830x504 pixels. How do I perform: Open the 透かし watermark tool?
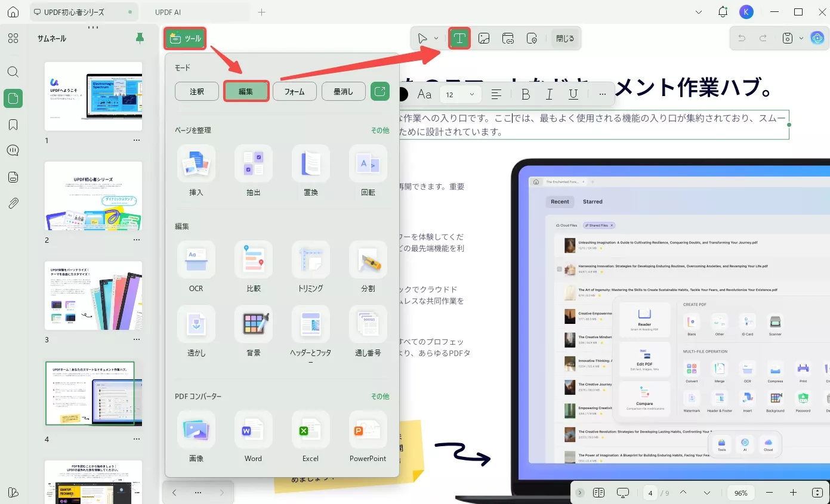pyautogui.click(x=196, y=332)
